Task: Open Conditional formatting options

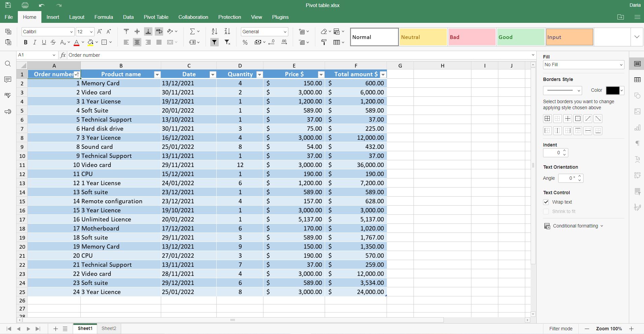Action: tap(575, 226)
